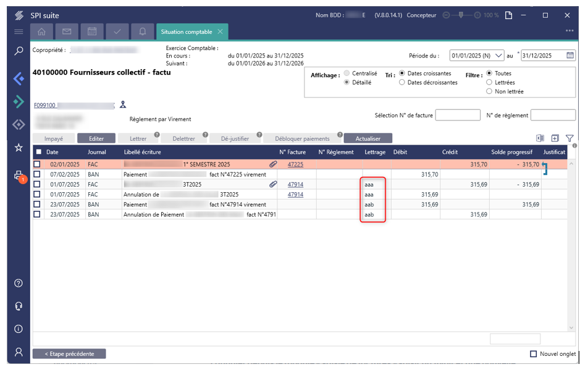Click the favorites star in sidebar

click(19, 148)
